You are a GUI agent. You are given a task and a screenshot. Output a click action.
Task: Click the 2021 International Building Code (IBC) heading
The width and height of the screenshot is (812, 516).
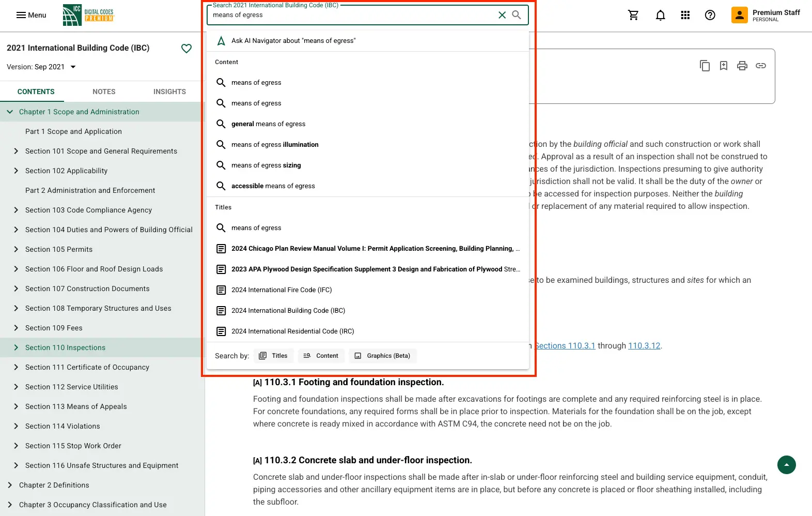pyautogui.click(x=78, y=48)
